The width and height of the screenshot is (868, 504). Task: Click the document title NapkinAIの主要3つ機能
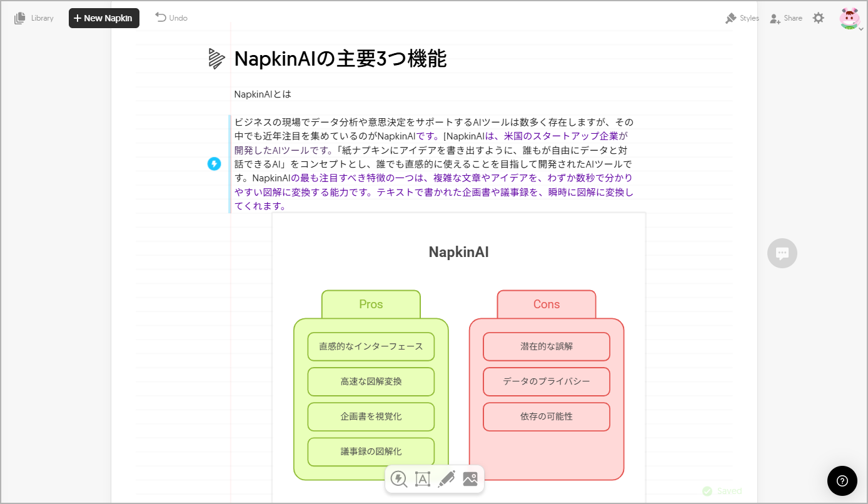click(x=340, y=59)
